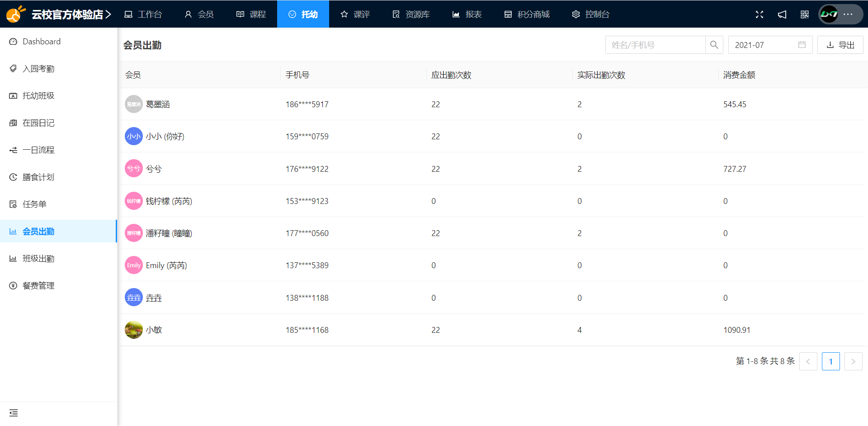This screenshot has height=426, width=868.
Task: Select the 托幼 top tab
Action: [303, 14]
